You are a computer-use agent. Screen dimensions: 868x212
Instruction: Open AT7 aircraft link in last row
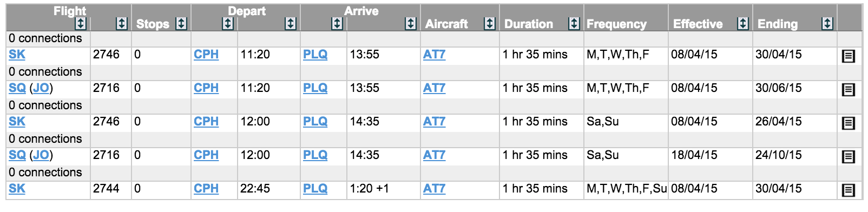434,188
